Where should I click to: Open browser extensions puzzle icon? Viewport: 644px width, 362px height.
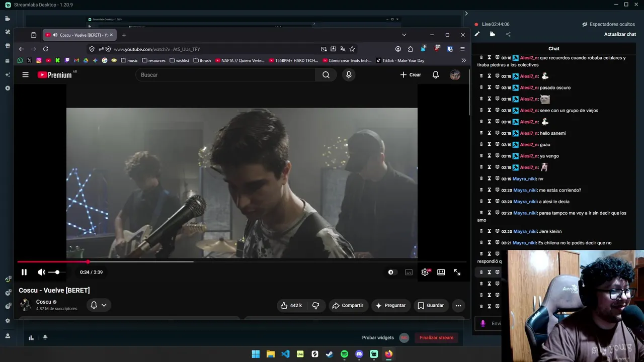point(410,49)
